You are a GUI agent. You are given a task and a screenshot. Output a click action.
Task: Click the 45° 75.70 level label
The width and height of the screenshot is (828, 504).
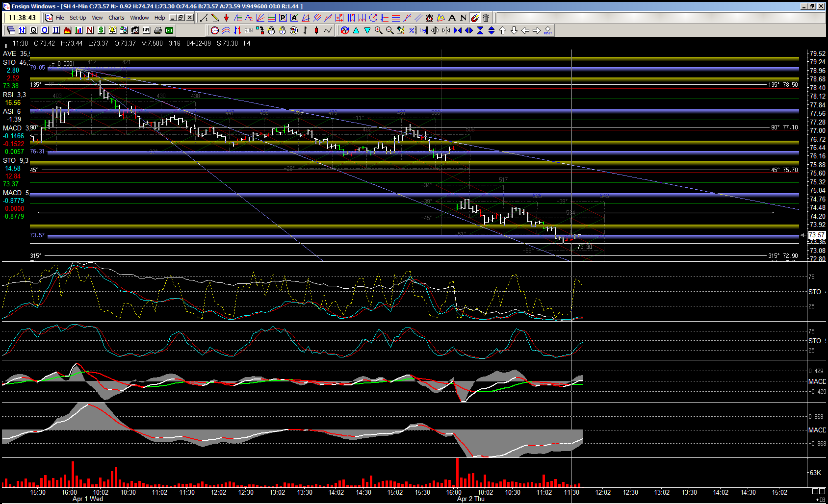(x=784, y=170)
